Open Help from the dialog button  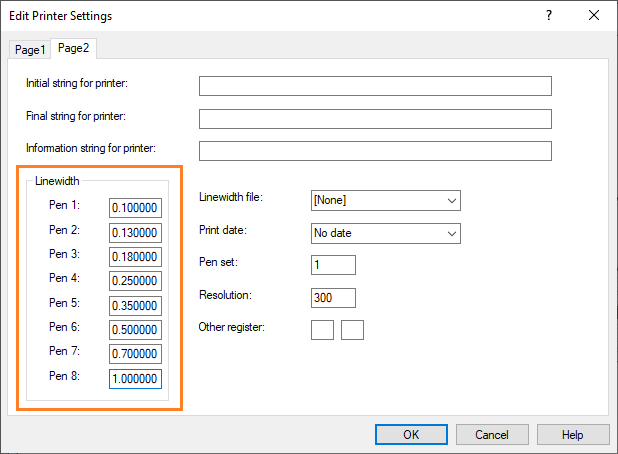573,435
